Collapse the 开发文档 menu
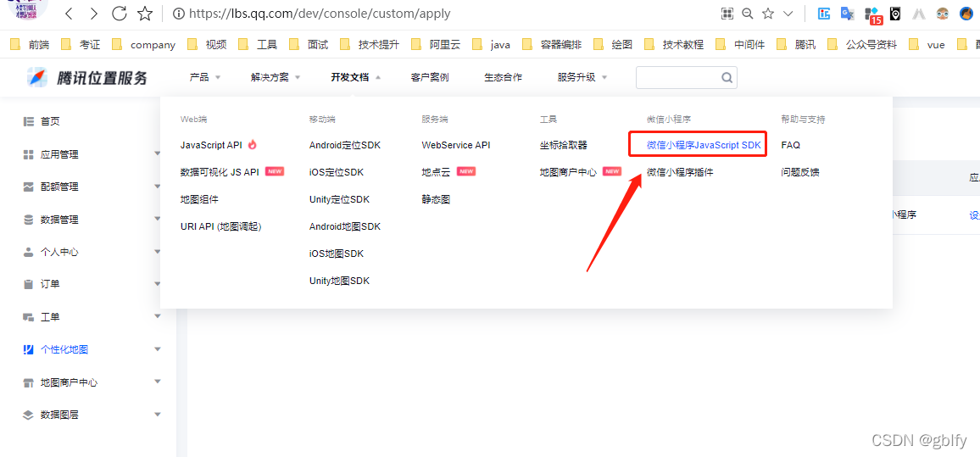The image size is (980, 457). coord(355,77)
